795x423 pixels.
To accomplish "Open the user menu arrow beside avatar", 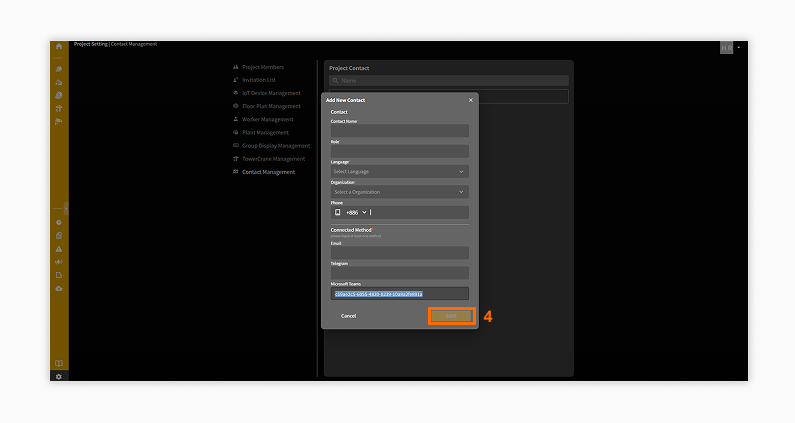I will pos(739,47).
